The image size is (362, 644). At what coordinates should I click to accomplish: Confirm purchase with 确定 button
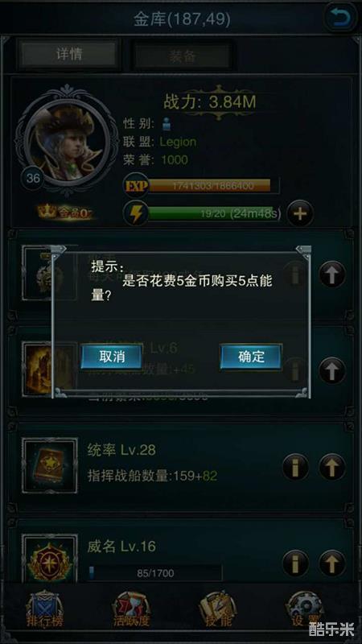251,356
